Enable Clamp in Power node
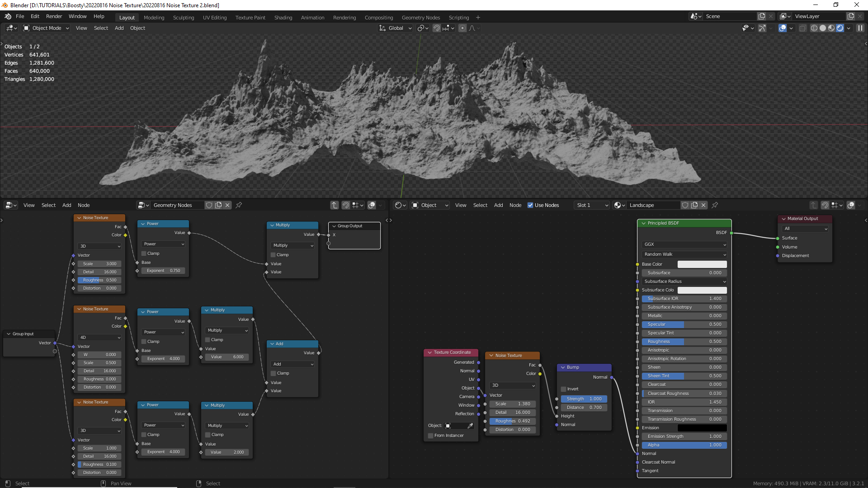The height and width of the screenshot is (488, 868). 144,253
